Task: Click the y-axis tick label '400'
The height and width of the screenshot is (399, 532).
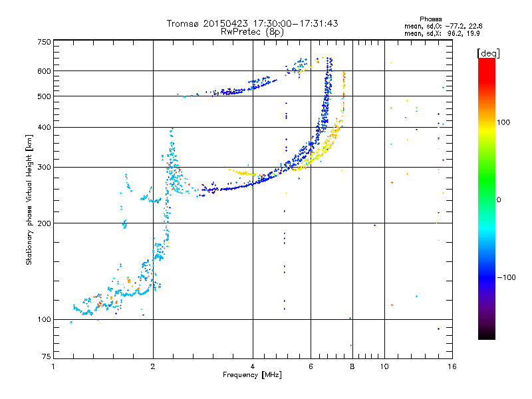Action: coord(45,127)
